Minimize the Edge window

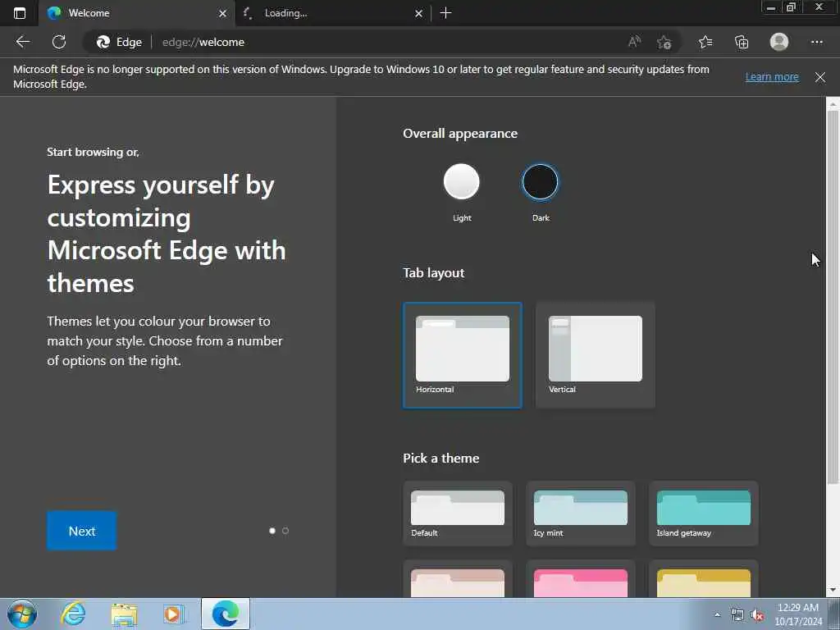[x=771, y=7]
